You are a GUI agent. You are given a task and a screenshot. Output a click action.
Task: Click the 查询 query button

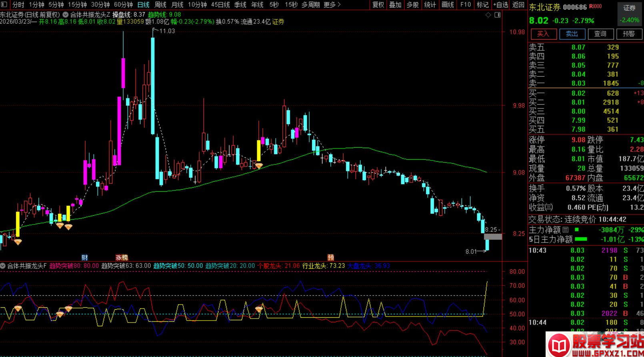tap(600, 34)
